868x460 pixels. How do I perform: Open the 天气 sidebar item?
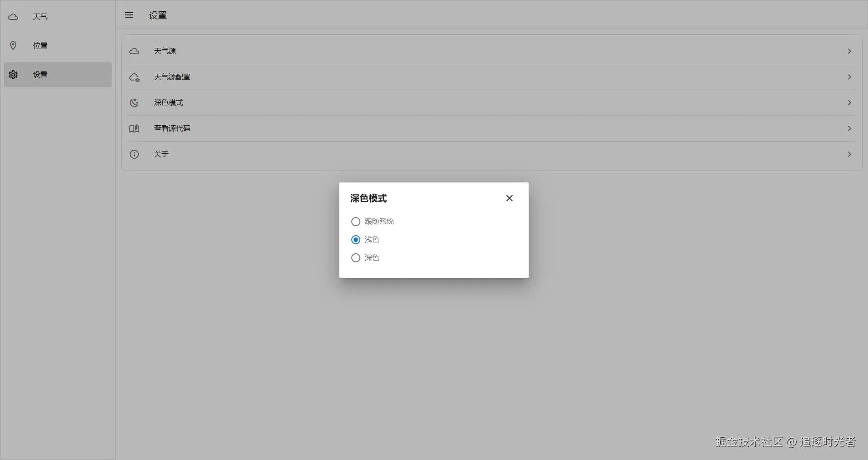pyautogui.click(x=58, y=17)
